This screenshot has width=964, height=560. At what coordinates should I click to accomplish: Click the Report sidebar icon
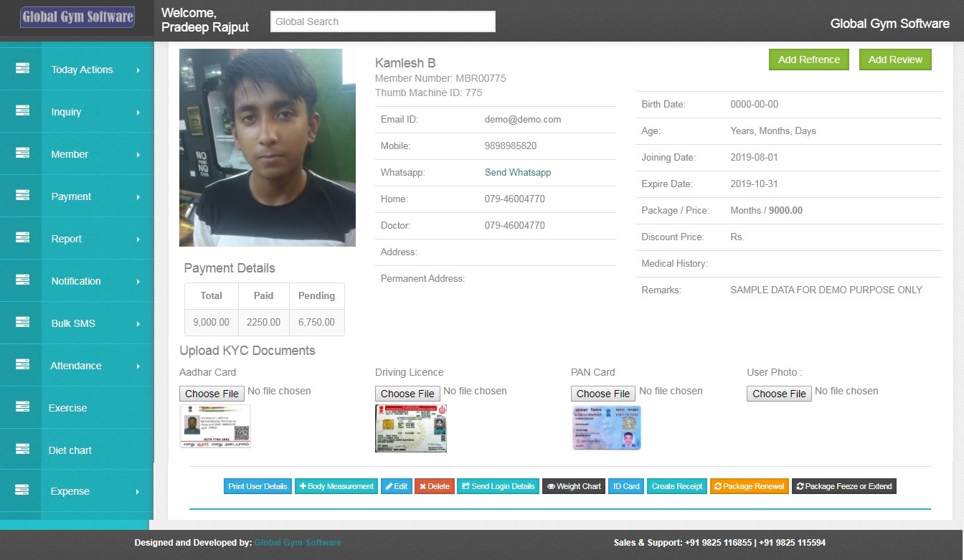coord(22,238)
